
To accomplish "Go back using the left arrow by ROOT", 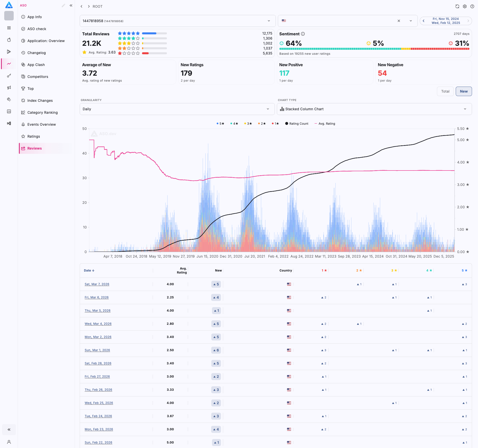I will tap(81, 6).
